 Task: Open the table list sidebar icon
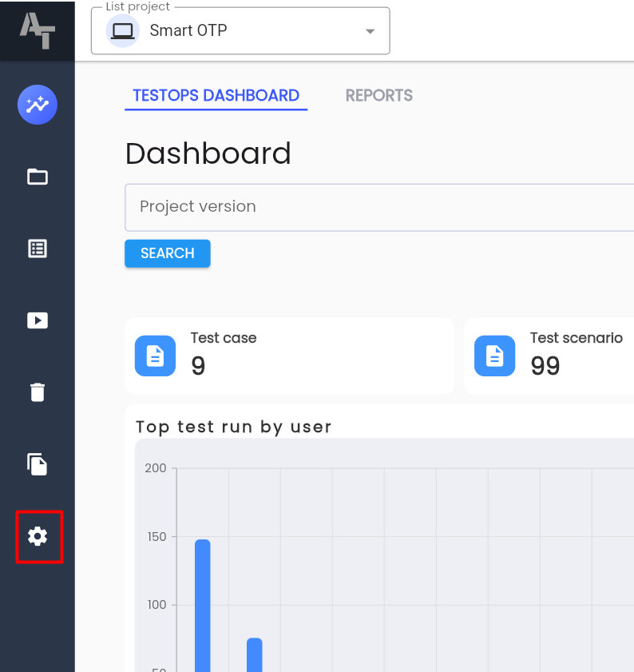(x=38, y=249)
